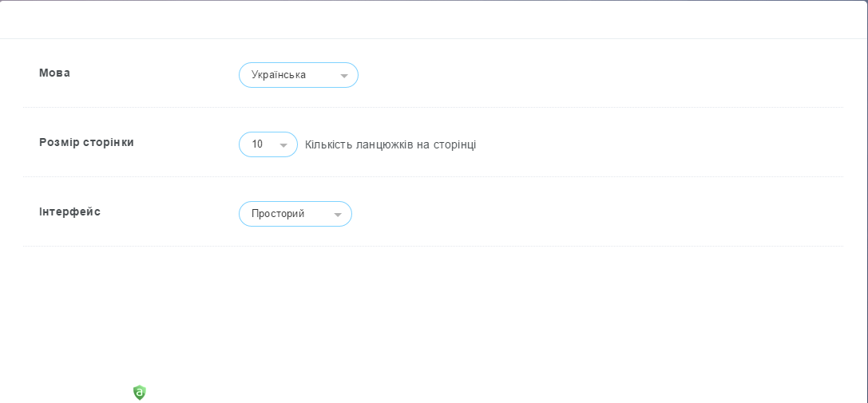Click the green AdGuard shield icon
Image resolution: width=868 pixels, height=403 pixels.
(140, 393)
